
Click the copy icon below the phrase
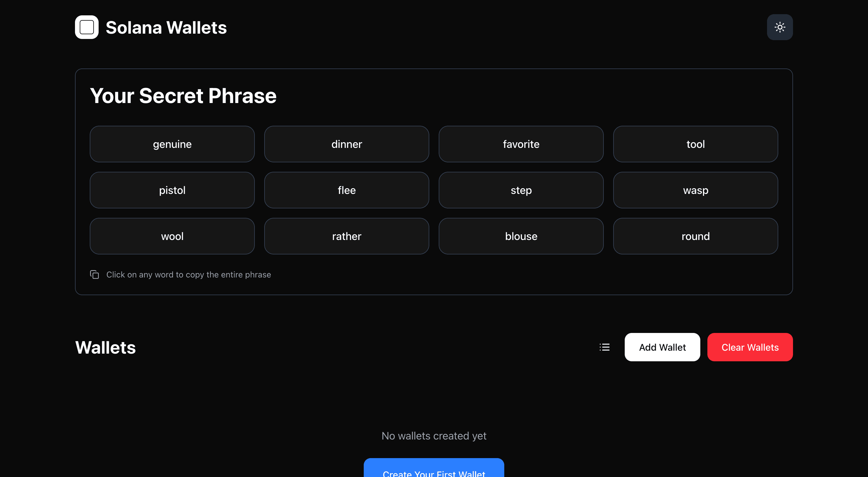coord(94,275)
